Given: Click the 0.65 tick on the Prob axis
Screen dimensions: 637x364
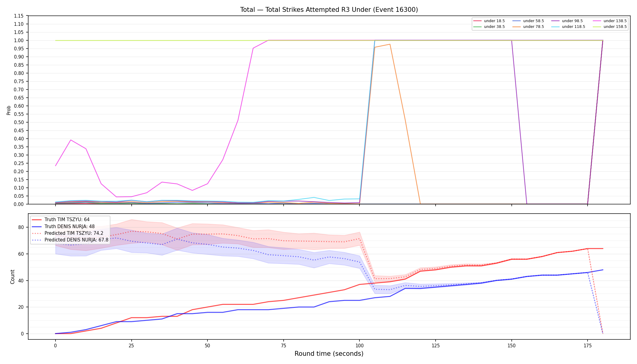Looking at the screenshot, I should (19, 98).
